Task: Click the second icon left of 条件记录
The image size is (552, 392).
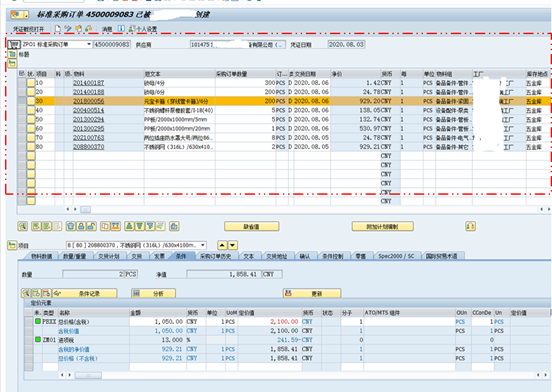Action: click(36, 293)
